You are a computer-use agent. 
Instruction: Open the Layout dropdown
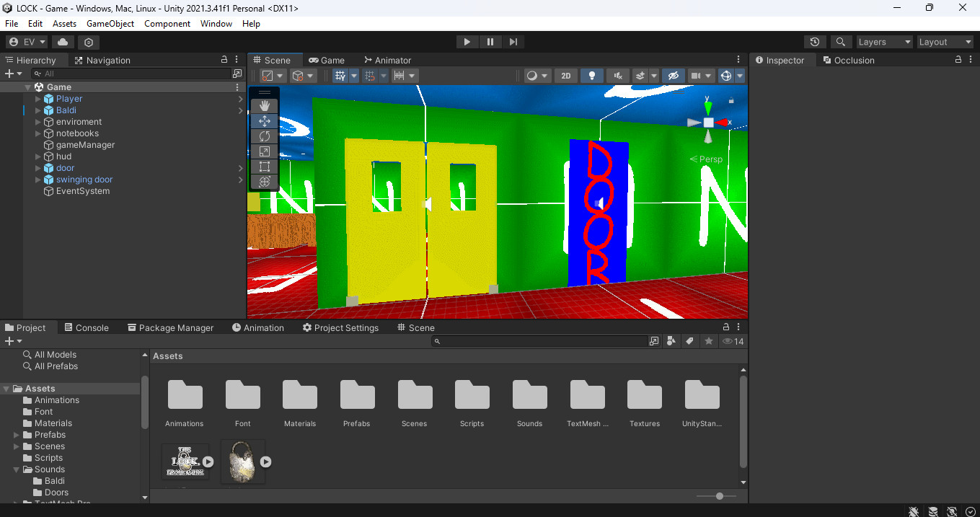(x=945, y=41)
